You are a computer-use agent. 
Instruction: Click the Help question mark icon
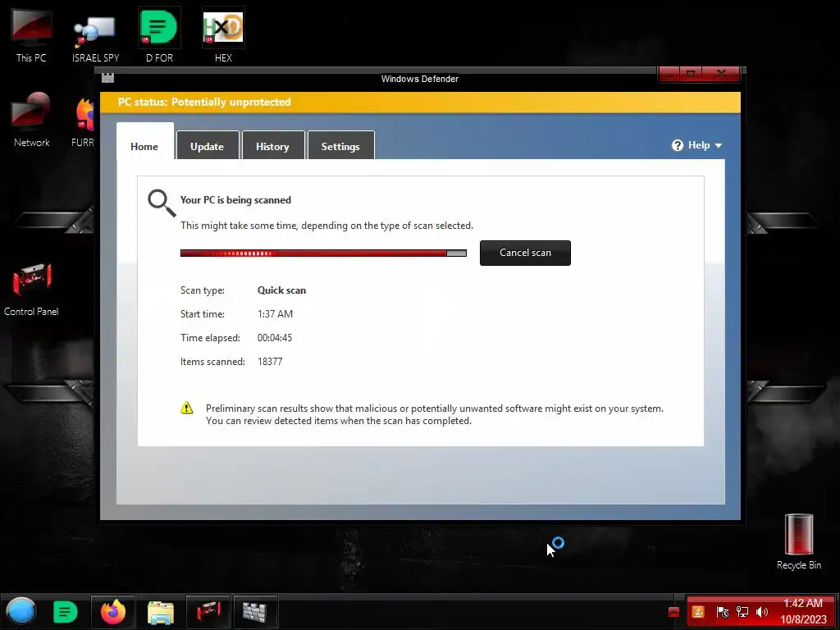(677, 145)
